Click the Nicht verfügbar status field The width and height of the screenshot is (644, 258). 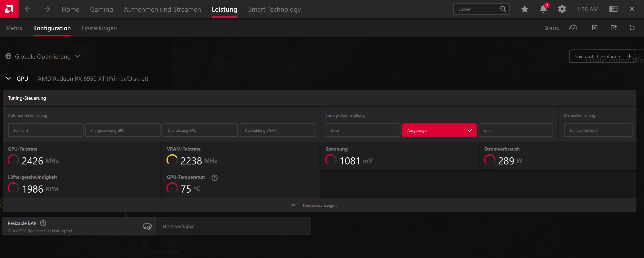click(x=234, y=226)
